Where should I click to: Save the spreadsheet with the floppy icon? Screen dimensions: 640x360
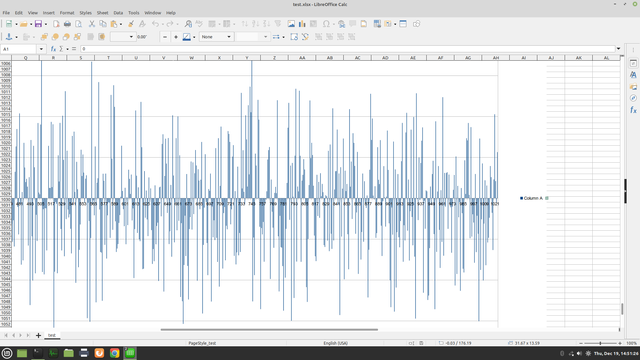pyautogui.click(x=38, y=24)
